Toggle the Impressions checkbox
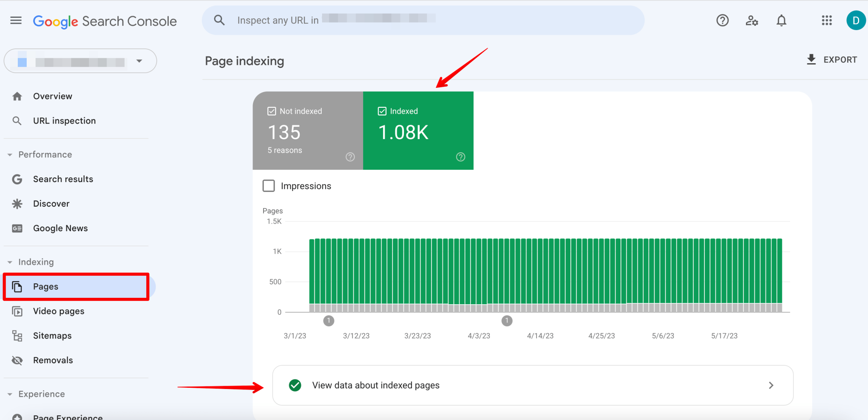 click(x=269, y=186)
